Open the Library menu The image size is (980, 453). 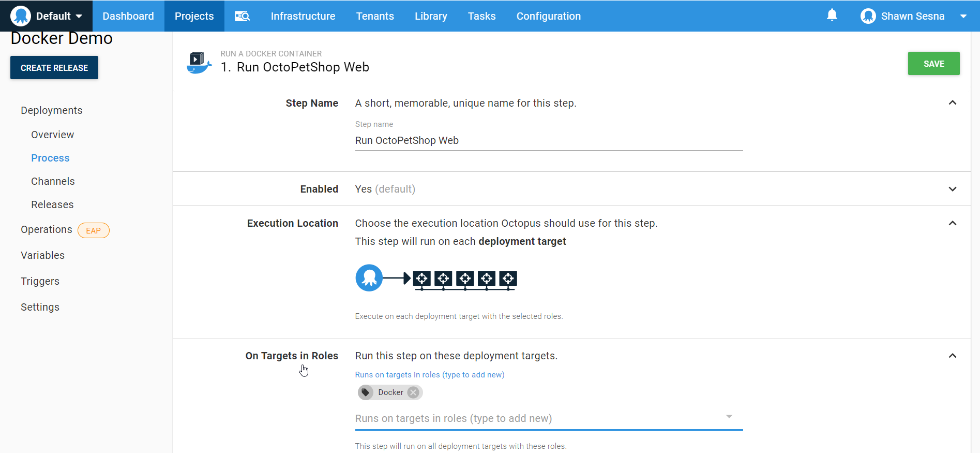point(430,16)
